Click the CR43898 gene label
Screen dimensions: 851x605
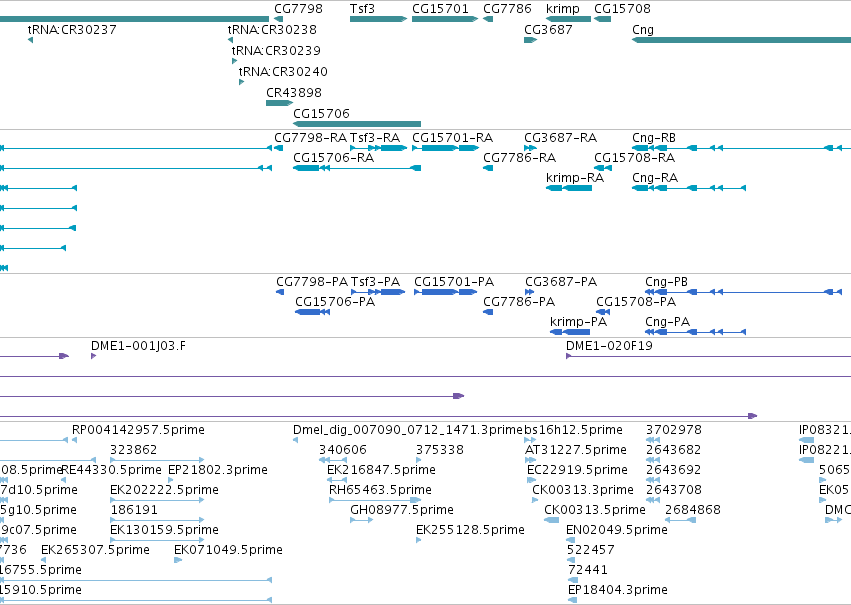click(x=294, y=93)
